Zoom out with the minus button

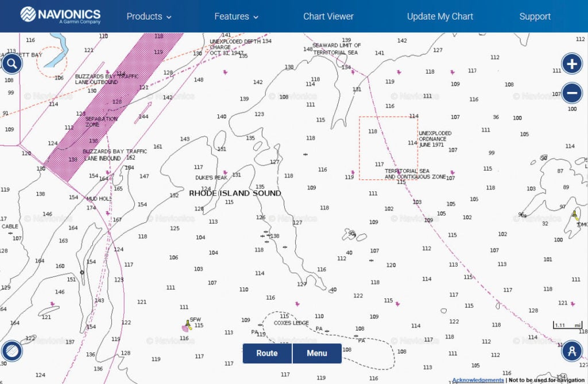[571, 93]
